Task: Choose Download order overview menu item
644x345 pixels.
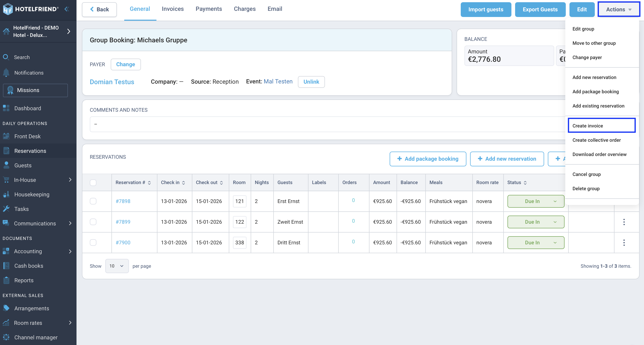Action: click(x=599, y=154)
